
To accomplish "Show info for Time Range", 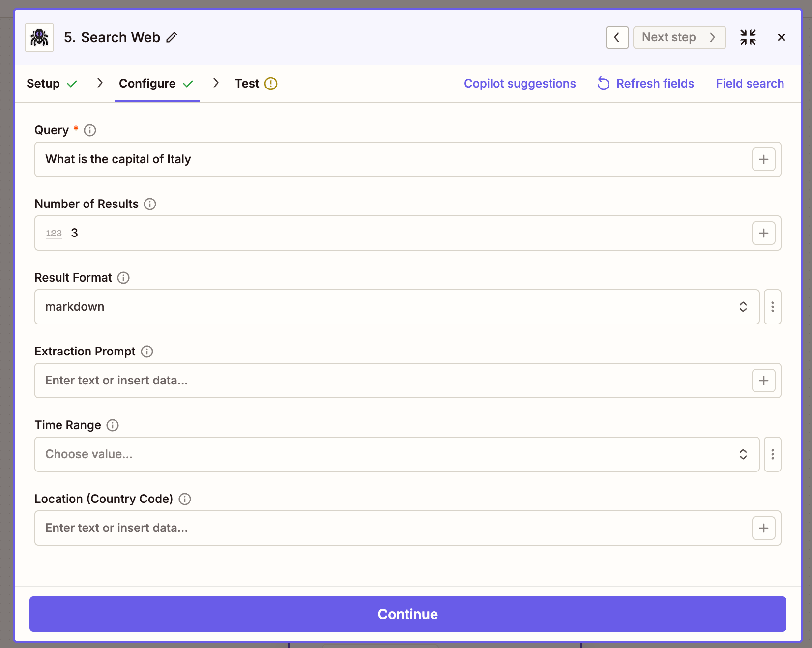I will tap(113, 425).
